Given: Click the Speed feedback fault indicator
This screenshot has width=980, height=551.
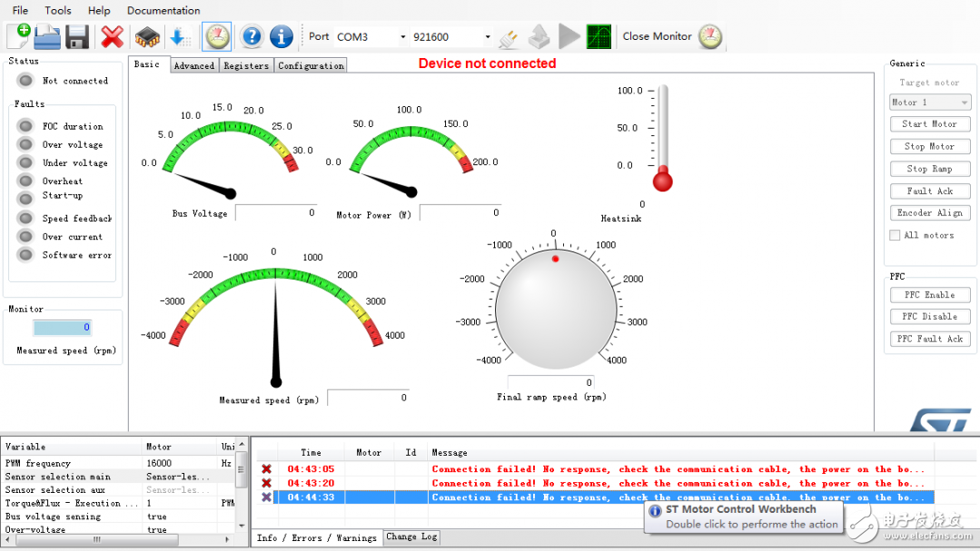Looking at the screenshot, I should click(x=25, y=218).
